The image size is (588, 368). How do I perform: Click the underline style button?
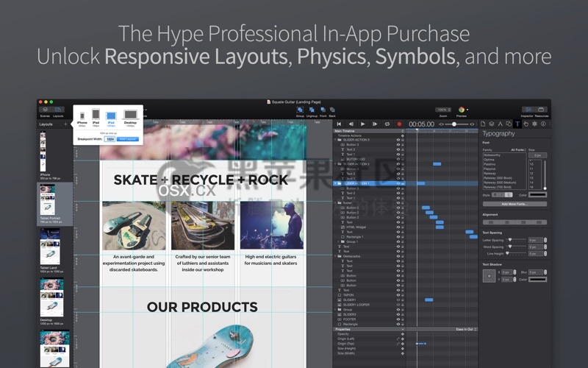(509, 195)
